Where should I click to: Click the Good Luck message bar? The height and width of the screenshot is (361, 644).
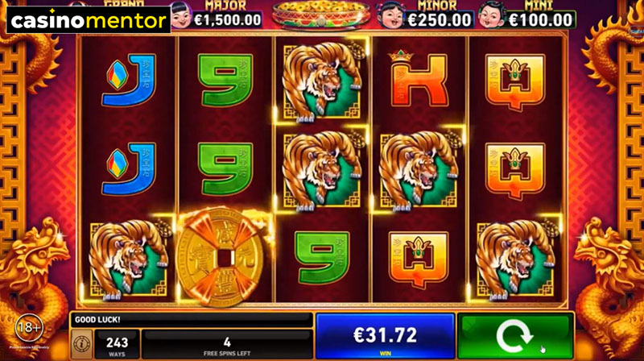click(x=192, y=319)
